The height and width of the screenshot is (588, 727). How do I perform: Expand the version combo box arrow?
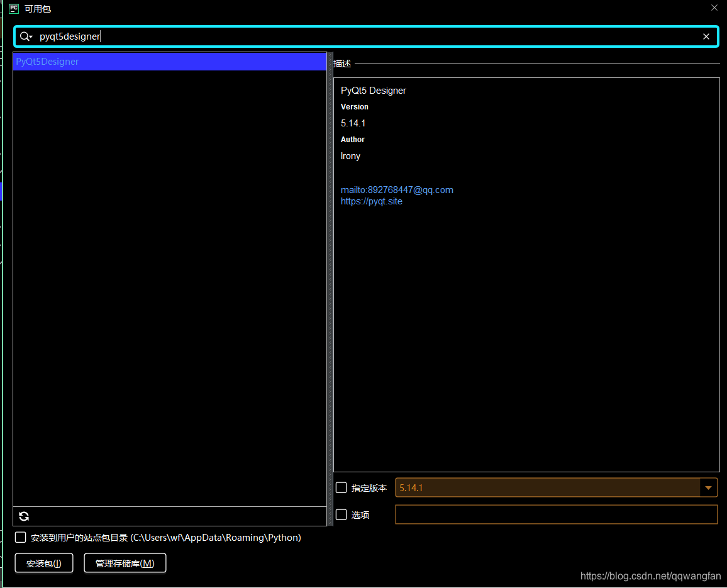708,487
